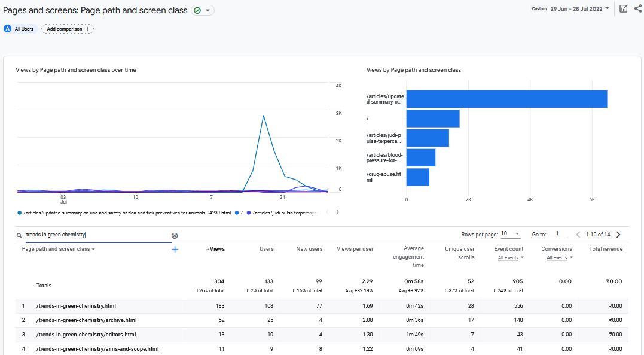Screen dimensions: 644x355
Task: Click the share report icon
Action: pos(637,8)
